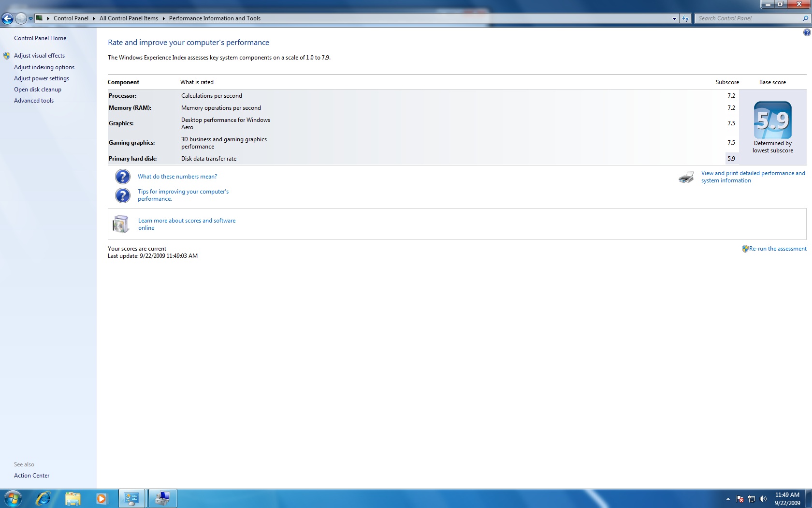Click the 5.9 base score badge
The width and height of the screenshot is (812, 508).
773,120
